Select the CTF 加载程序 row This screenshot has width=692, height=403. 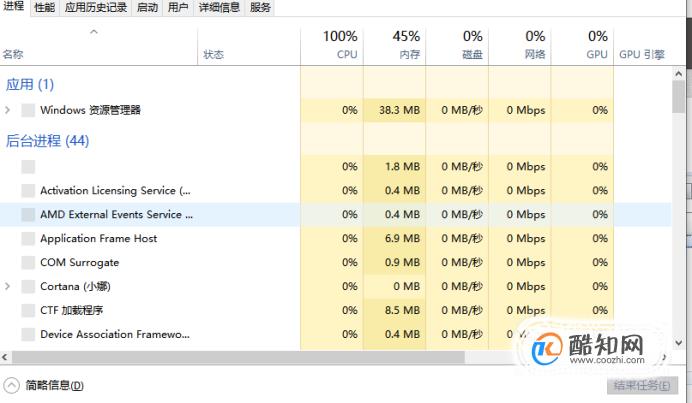(x=335, y=310)
